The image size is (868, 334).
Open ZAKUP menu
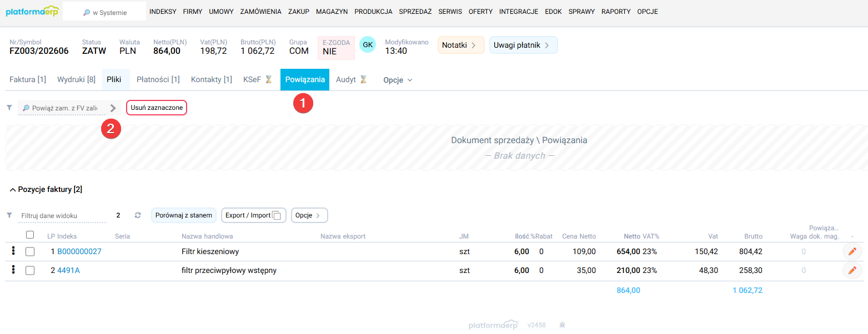pyautogui.click(x=299, y=11)
